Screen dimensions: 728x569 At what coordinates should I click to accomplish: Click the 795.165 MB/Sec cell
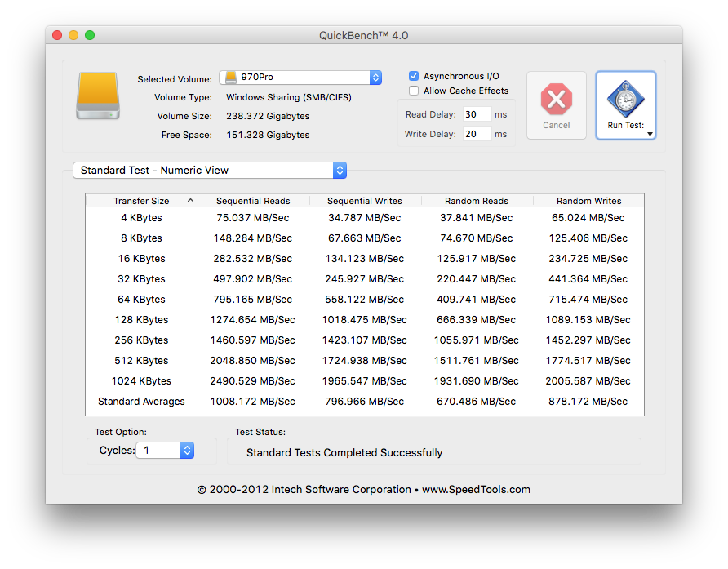click(x=253, y=299)
